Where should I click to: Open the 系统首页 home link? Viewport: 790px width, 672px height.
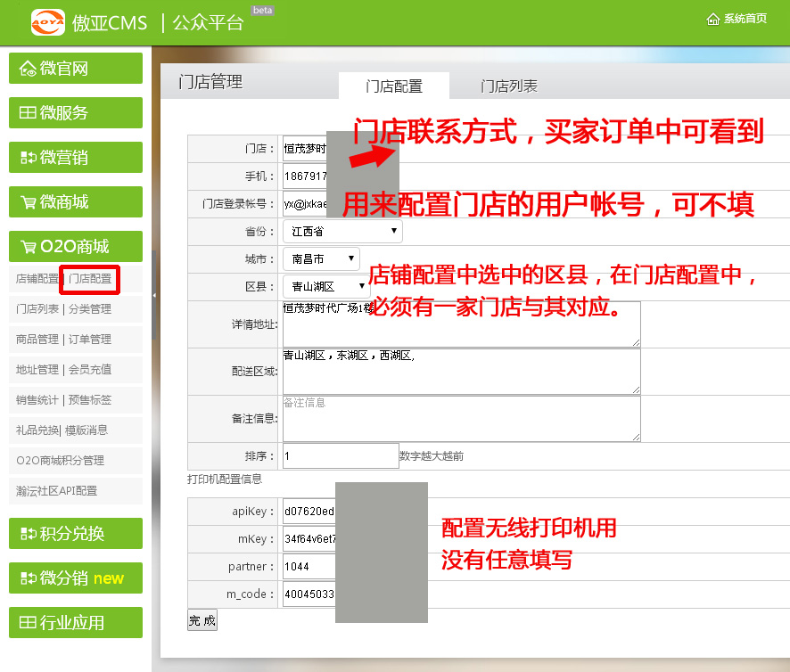click(x=737, y=19)
